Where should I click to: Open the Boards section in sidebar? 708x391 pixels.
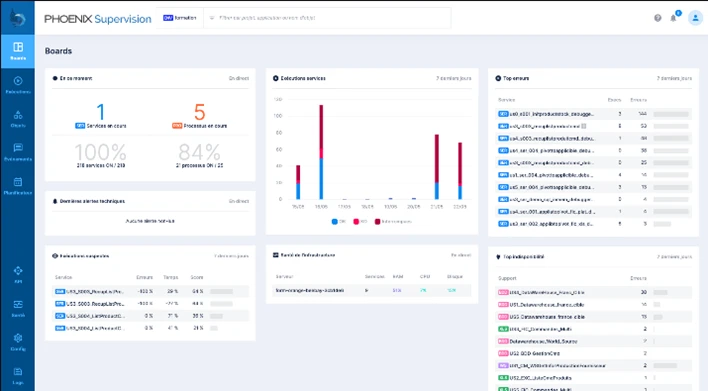pyautogui.click(x=18, y=51)
